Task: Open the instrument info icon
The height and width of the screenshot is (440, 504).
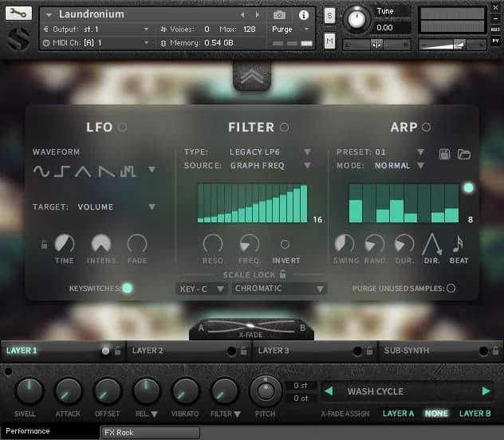Action: coord(303,15)
